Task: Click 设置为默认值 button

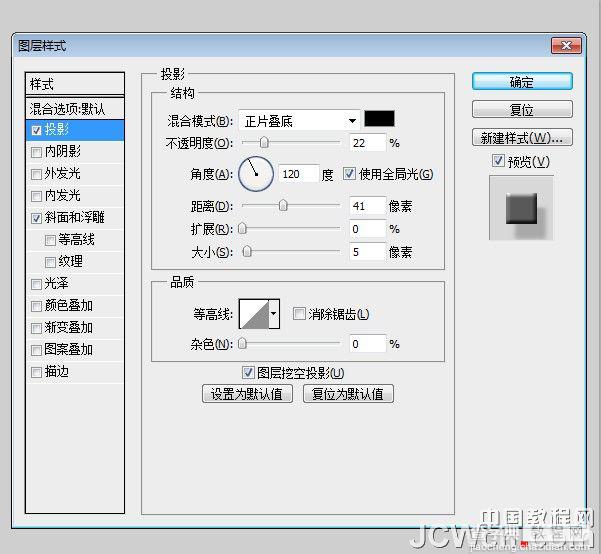Action: [247, 394]
